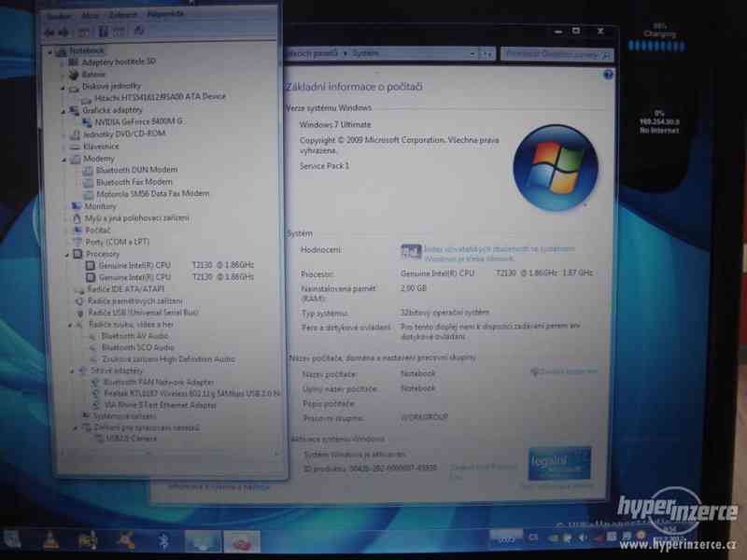Click the scan for hardware changes icon
This screenshot has width=747, height=560.
click(138, 31)
